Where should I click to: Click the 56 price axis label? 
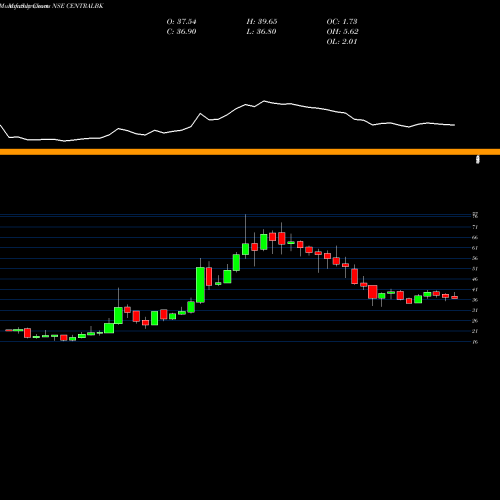tap(475, 258)
